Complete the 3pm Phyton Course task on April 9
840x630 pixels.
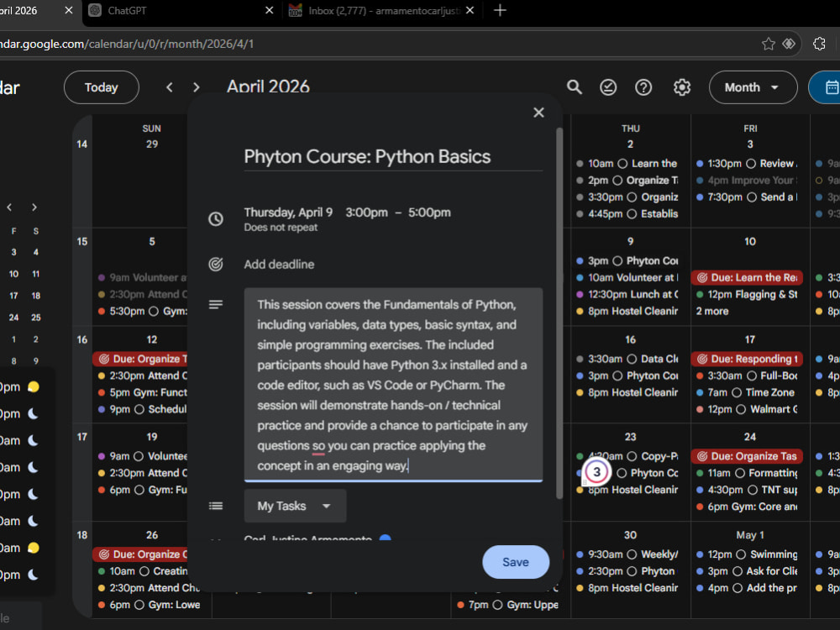[x=617, y=261]
